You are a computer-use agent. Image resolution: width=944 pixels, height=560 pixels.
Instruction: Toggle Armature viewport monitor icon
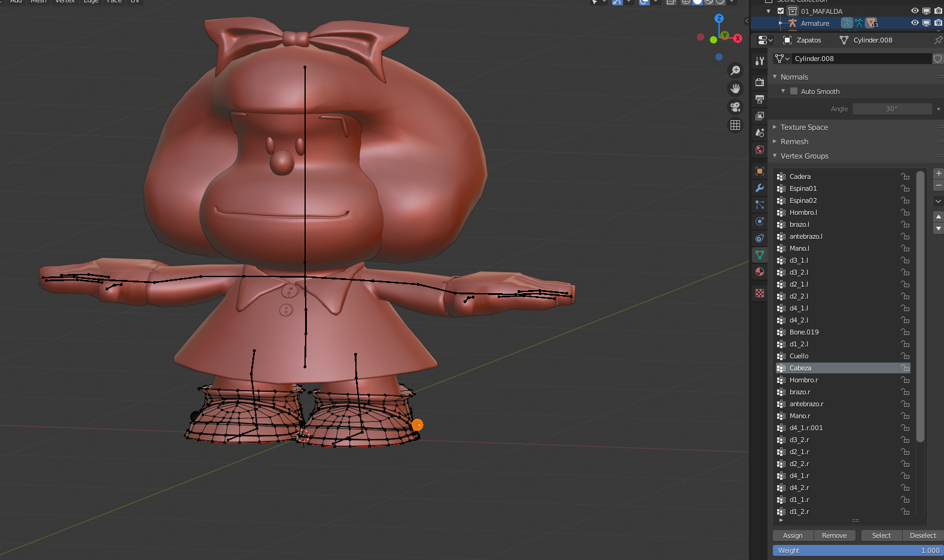[x=926, y=23]
